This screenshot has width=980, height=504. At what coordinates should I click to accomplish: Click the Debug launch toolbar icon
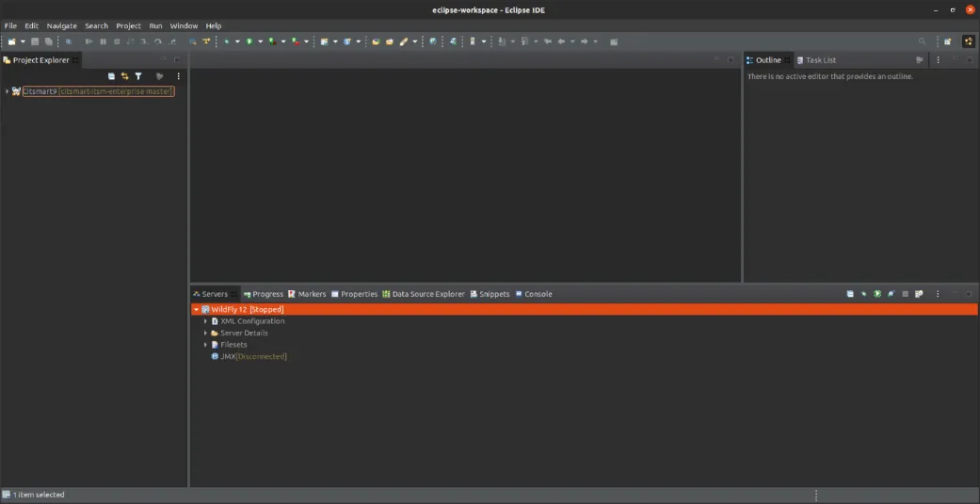pyautogui.click(x=226, y=41)
